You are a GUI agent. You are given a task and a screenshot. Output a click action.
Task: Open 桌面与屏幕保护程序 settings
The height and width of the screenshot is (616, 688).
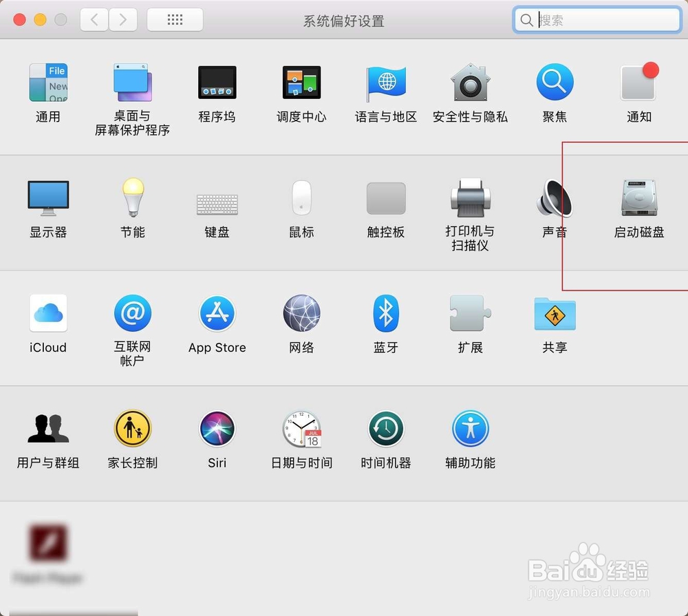click(132, 83)
